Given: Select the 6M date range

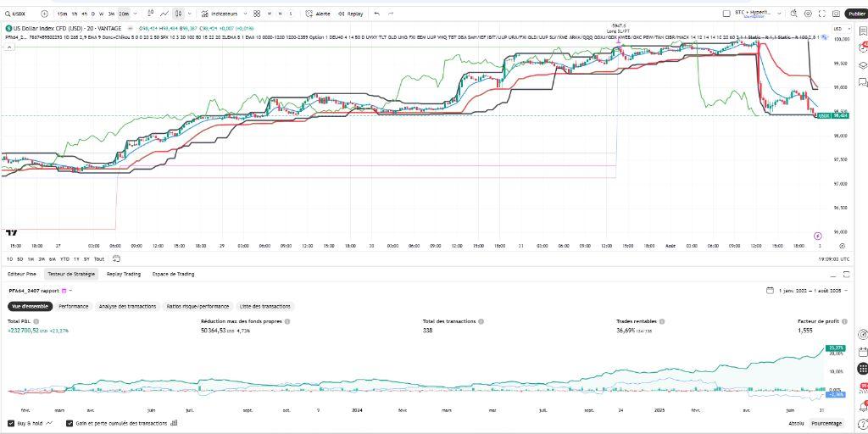Looking at the screenshot, I should click(x=52, y=259).
